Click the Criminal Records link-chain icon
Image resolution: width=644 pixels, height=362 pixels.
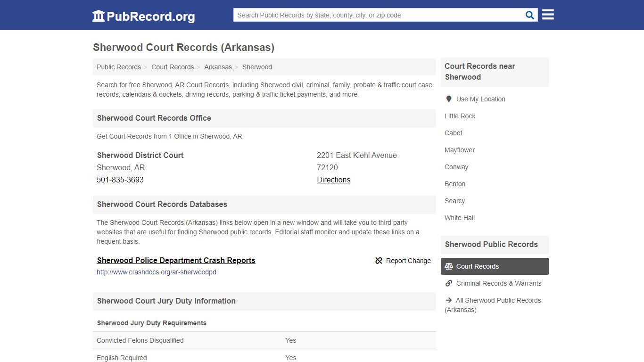449,283
